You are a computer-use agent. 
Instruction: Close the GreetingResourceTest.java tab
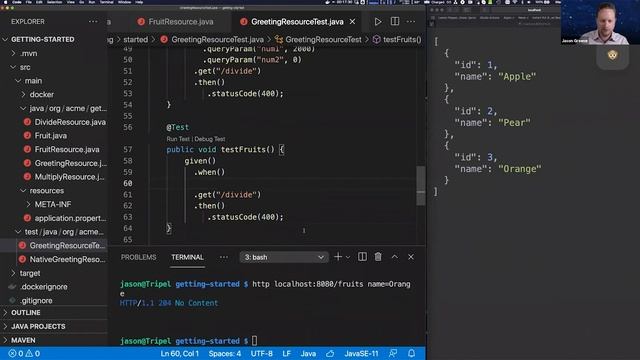(352, 22)
